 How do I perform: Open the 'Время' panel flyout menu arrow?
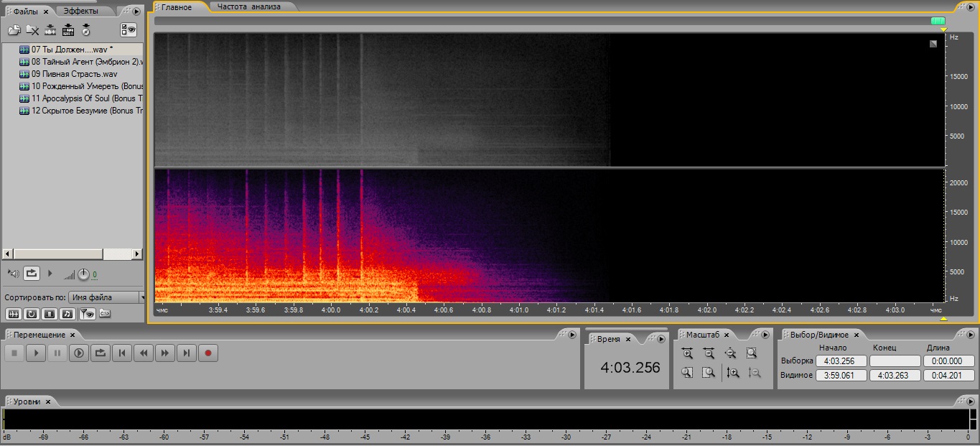pyautogui.click(x=661, y=338)
